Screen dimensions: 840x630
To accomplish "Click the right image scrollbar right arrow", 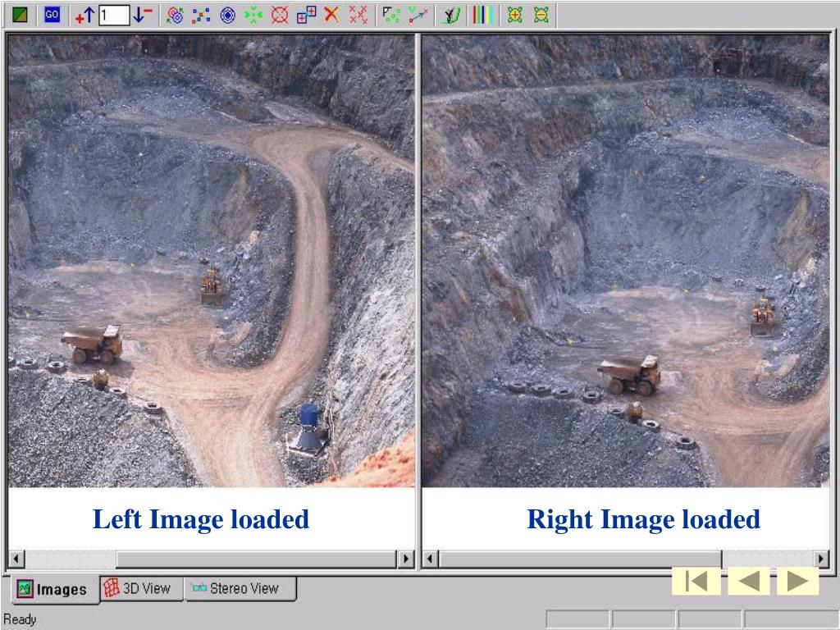I will coord(820,559).
